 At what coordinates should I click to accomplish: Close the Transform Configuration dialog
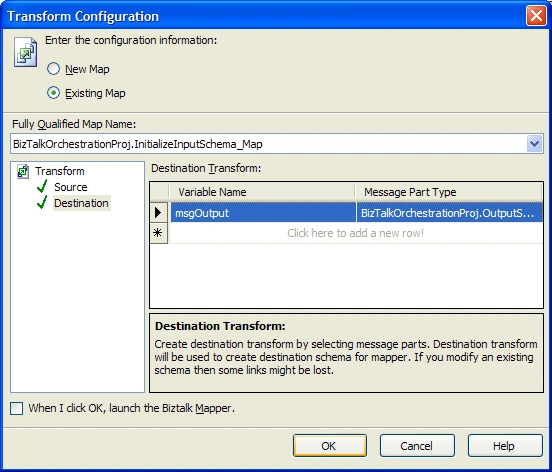click(x=536, y=16)
